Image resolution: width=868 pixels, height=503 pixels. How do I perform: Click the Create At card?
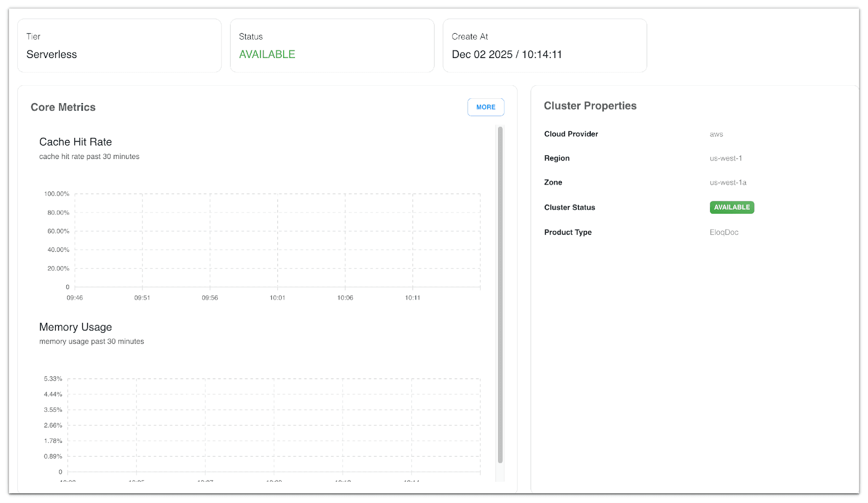(545, 45)
